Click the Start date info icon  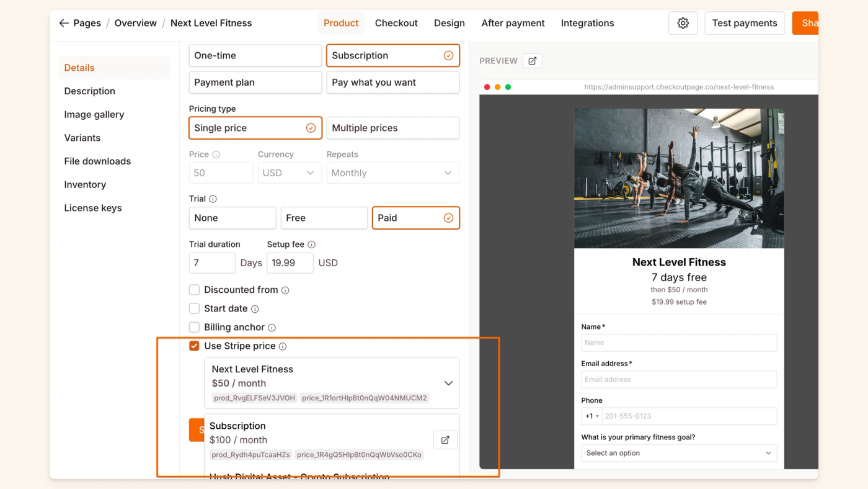point(255,309)
